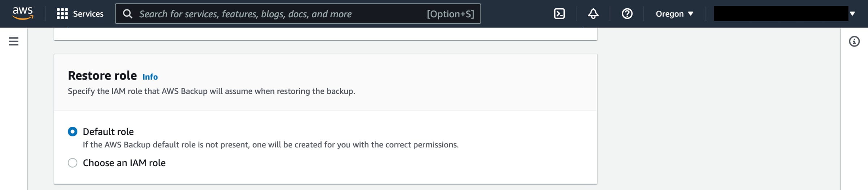
Task: Select the Default role radio button
Action: coord(73,131)
